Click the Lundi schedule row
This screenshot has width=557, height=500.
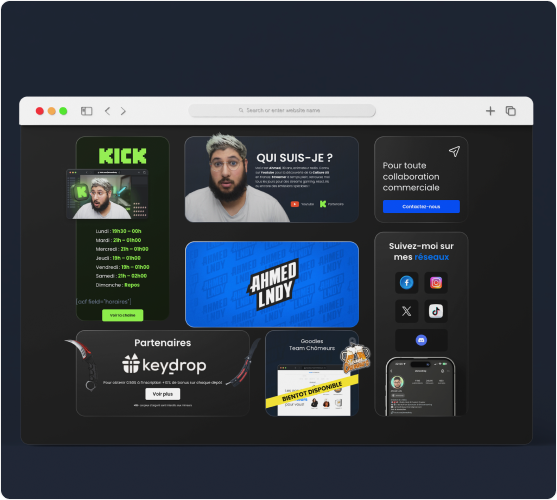tap(118, 231)
